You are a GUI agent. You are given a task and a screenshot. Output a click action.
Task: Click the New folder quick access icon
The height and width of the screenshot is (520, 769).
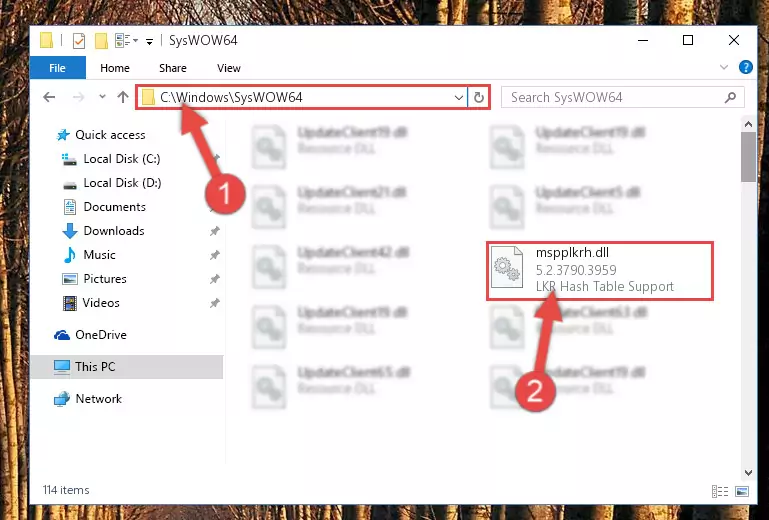pyautogui.click(x=102, y=40)
